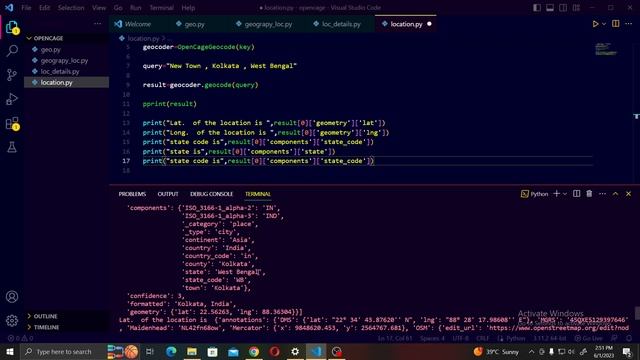Image resolution: width=640 pixels, height=360 pixels.
Task: Select the TERMINAL panel tab
Action: pyautogui.click(x=258, y=194)
